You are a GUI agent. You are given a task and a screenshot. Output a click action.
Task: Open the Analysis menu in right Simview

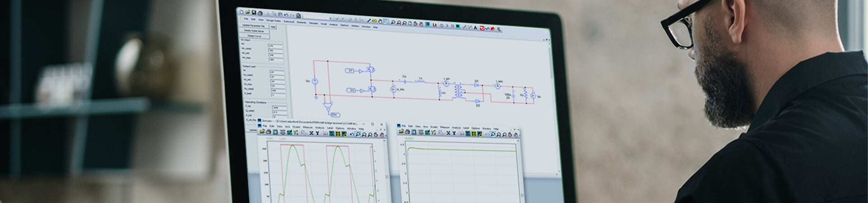click(456, 128)
